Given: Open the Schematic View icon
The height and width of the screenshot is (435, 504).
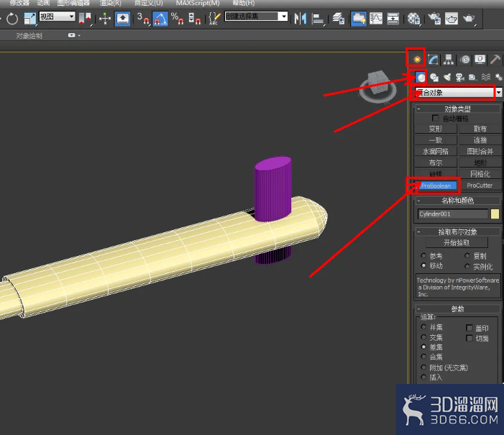Looking at the screenshot, I should pyautogui.click(x=393, y=18).
